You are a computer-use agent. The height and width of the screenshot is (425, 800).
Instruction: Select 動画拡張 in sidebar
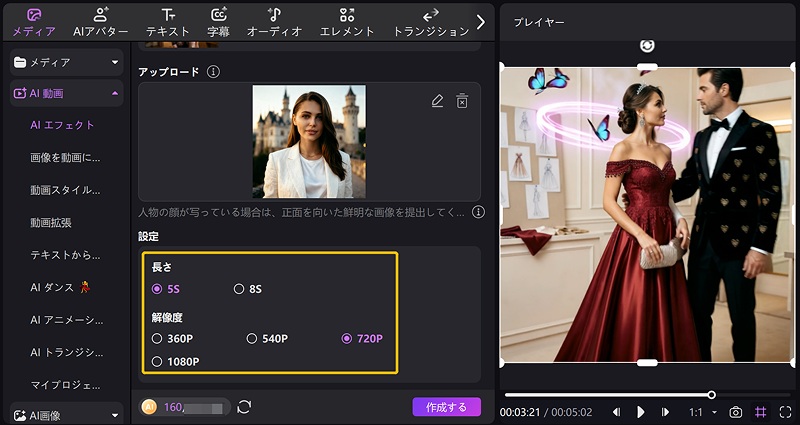pyautogui.click(x=51, y=222)
